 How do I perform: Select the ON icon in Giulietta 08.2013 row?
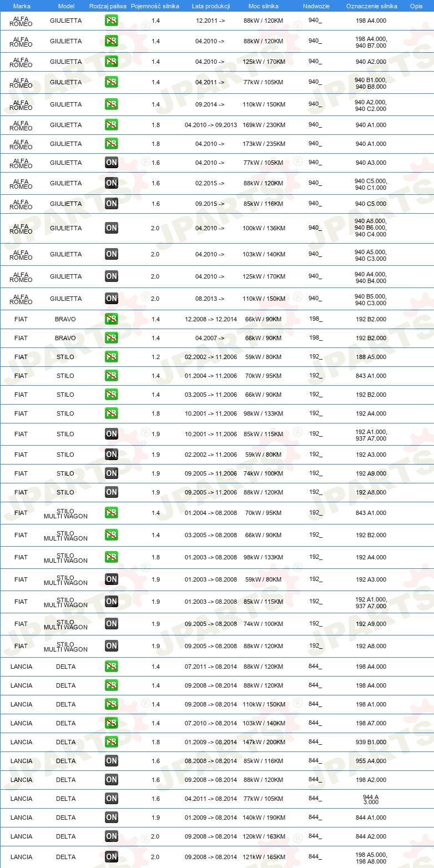(x=112, y=299)
